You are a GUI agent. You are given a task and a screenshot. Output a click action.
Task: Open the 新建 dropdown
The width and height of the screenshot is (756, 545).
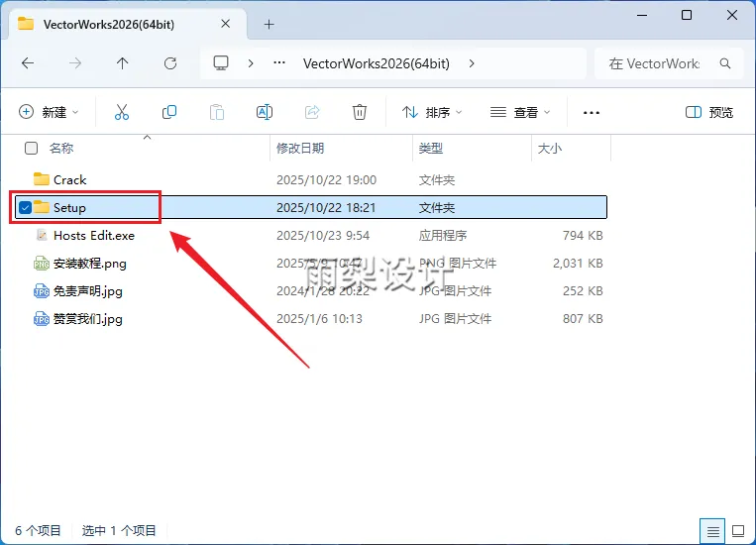[49, 112]
